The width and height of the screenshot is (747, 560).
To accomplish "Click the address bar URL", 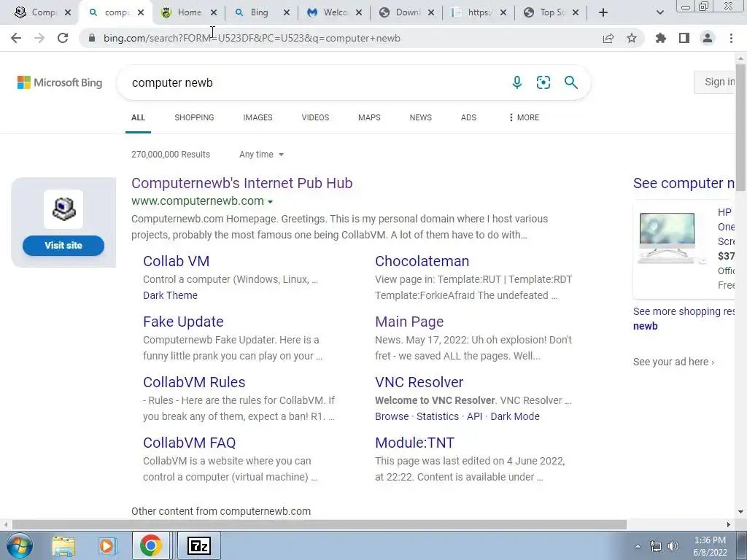I will pyautogui.click(x=252, y=38).
